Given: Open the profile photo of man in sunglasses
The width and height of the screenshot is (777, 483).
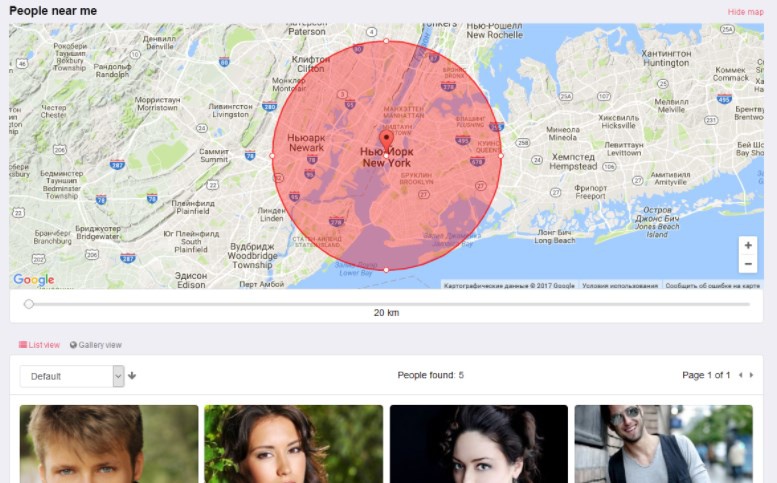Looking at the screenshot, I should pyautogui.click(x=664, y=444).
